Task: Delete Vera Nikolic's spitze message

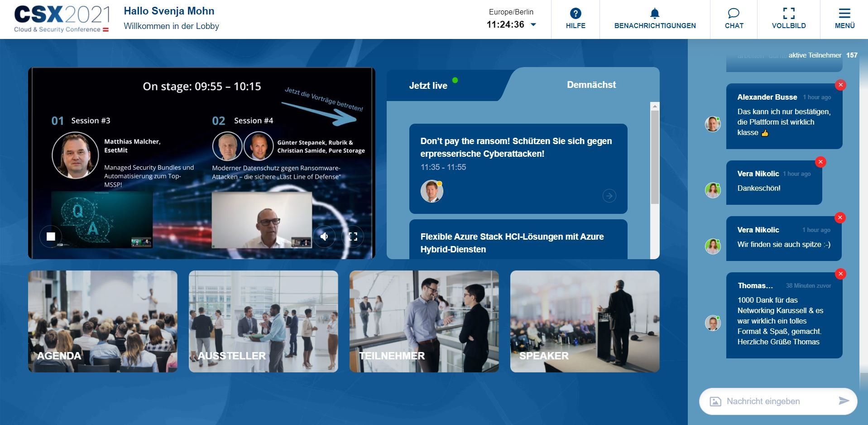Action: click(840, 217)
